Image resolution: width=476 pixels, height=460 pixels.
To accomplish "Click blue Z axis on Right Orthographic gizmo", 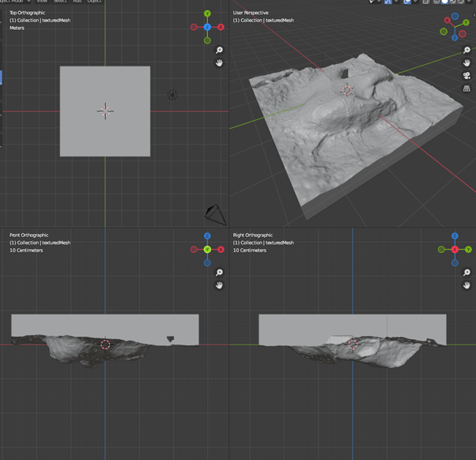I will click(455, 236).
